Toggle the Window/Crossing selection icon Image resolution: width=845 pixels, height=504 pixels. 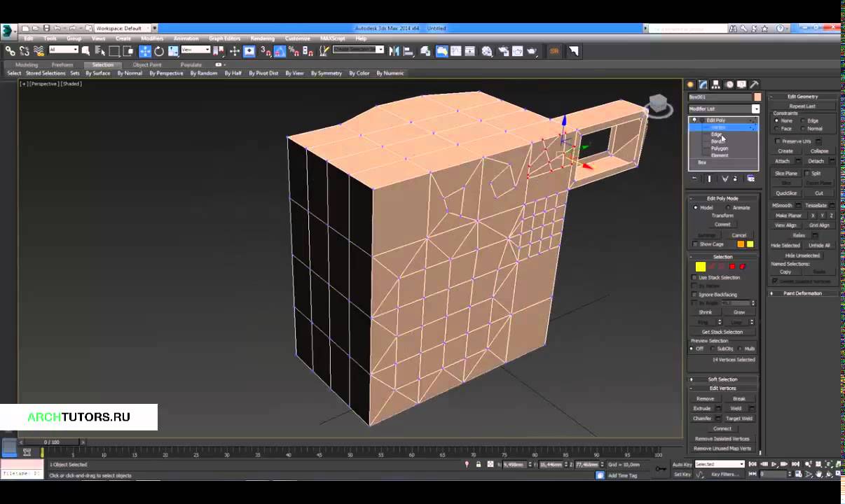129,51
